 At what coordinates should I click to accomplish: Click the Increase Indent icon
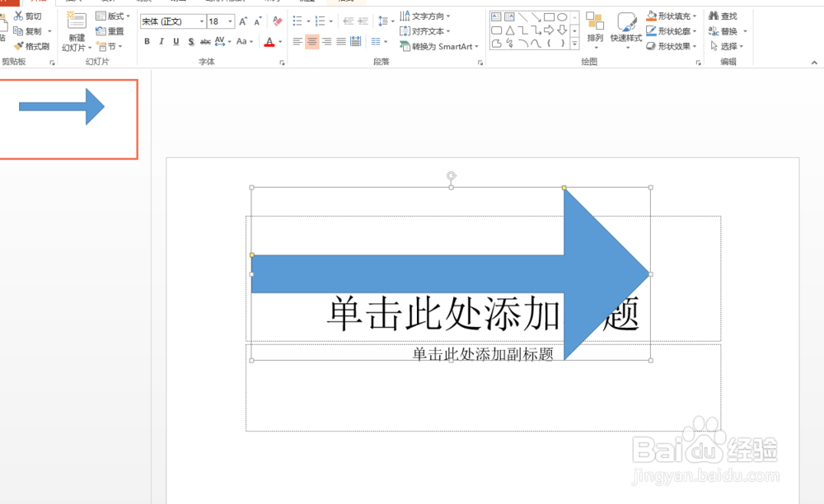click(x=363, y=21)
